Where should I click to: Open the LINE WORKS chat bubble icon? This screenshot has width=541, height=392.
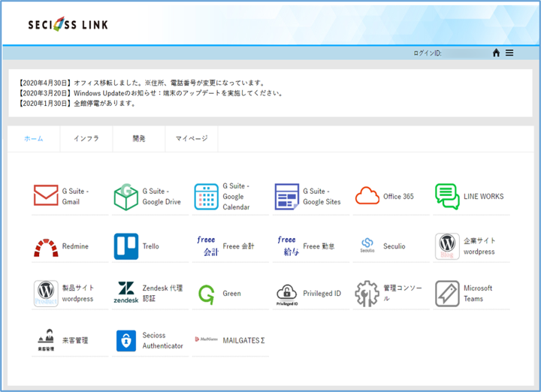[447, 197]
